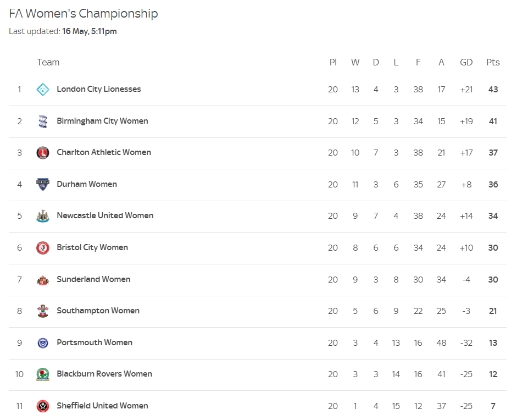The image size is (517, 420).
Task: Click the Portsmouth Women crest icon
Action: point(43,343)
